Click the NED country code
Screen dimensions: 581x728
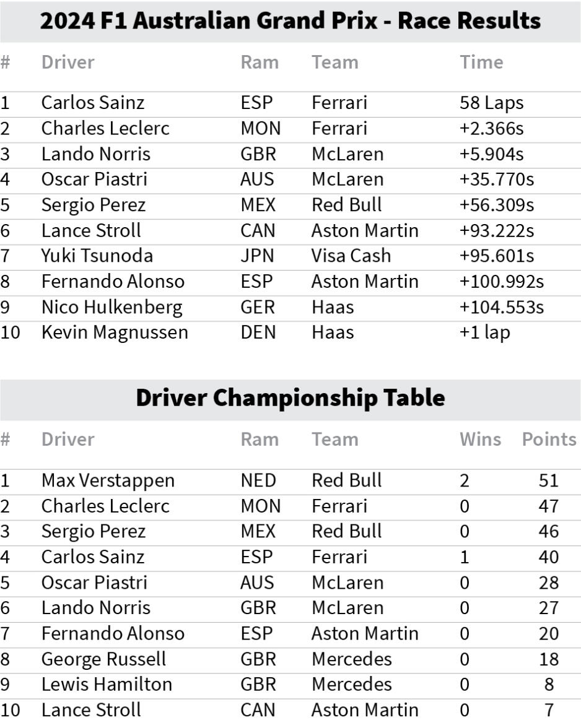258,480
